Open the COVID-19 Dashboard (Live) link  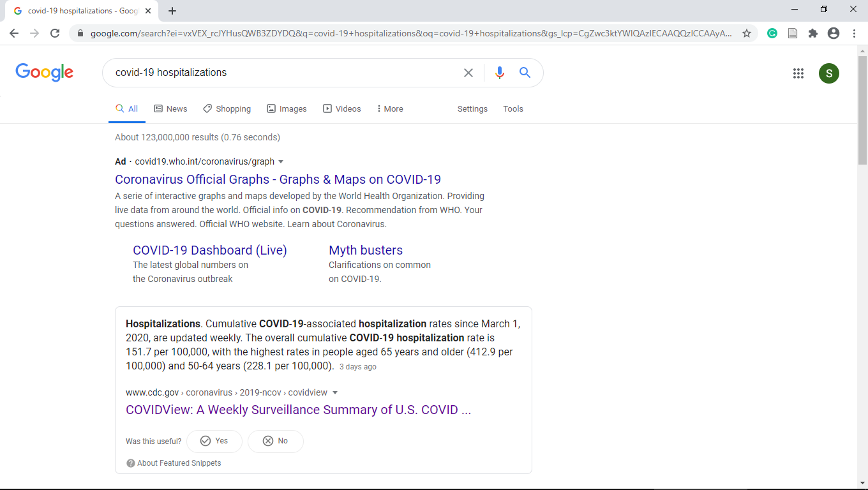pos(210,250)
